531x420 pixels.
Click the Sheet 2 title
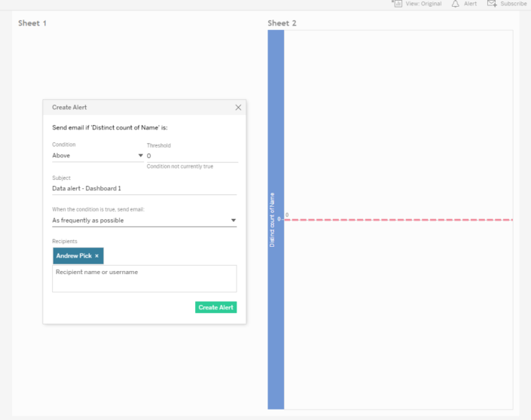282,23
